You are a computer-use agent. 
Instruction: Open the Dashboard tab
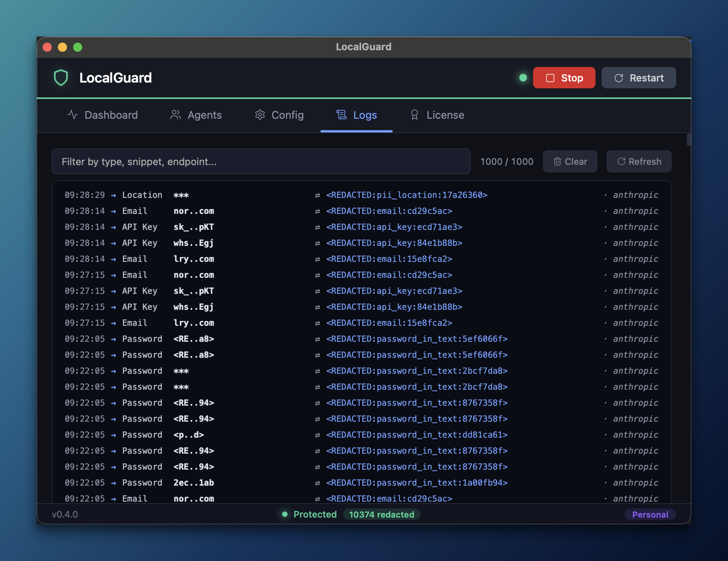pos(102,115)
